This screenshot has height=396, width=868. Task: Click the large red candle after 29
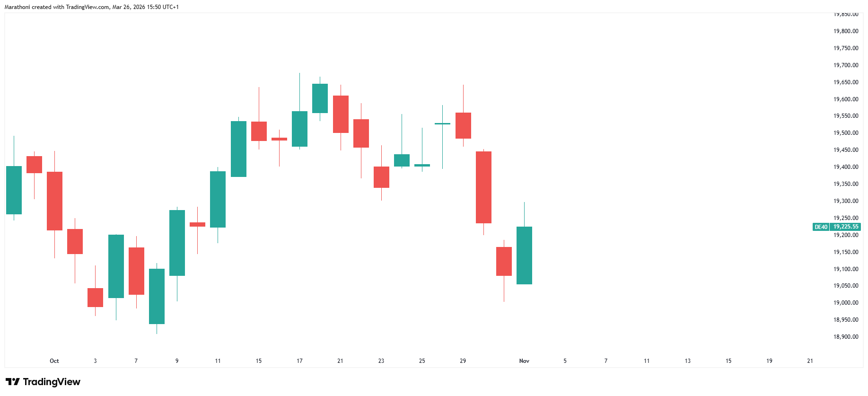click(483, 187)
